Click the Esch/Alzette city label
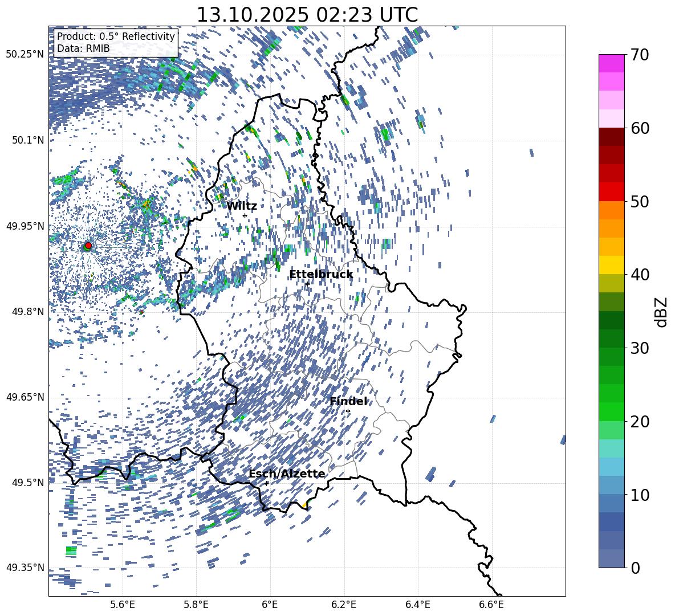Screen dimensions: 675x616 tap(287, 474)
